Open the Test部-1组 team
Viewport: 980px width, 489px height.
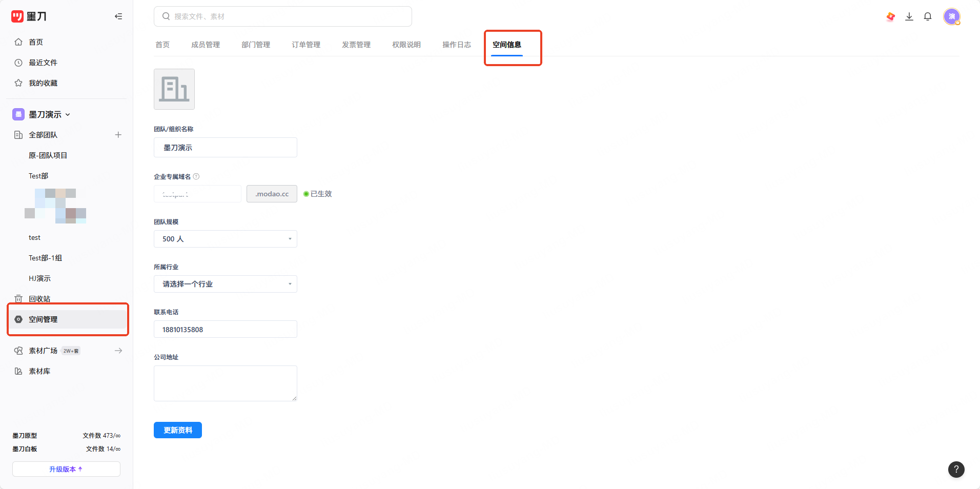45,258
